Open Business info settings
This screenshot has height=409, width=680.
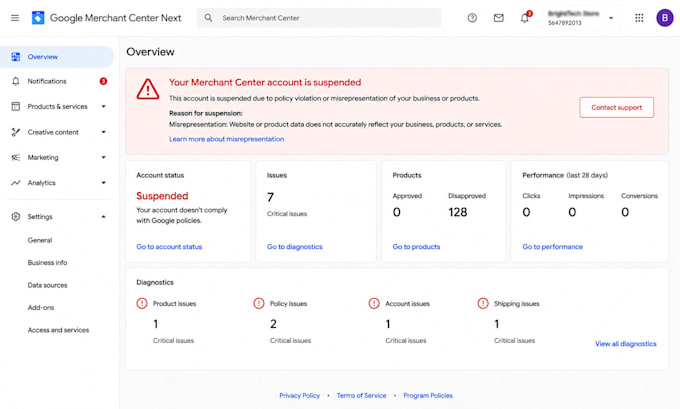(x=47, y=262)
